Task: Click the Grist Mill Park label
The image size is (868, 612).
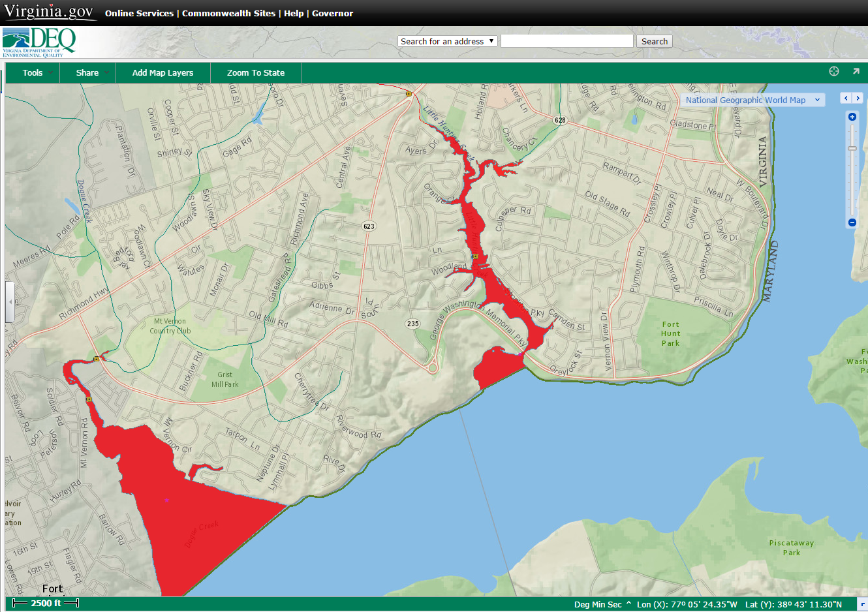Action: (225, 380)
